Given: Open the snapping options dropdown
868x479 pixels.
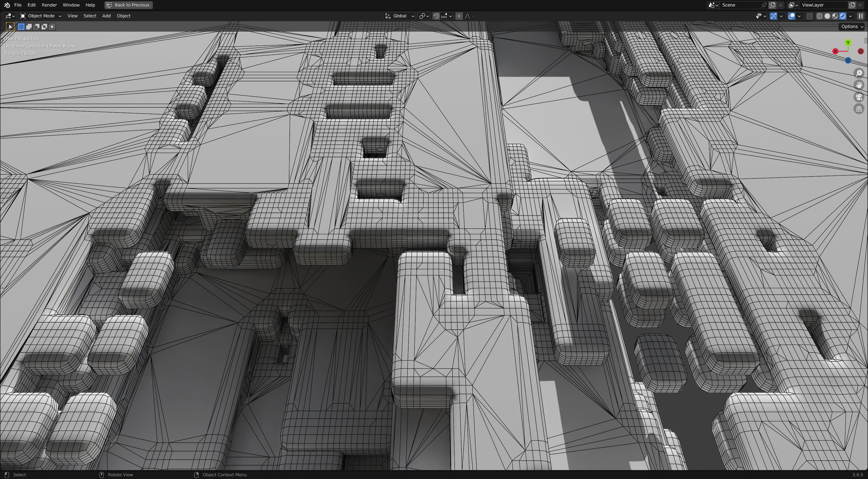Looking at the screenshot, I should click(x=447, y=16).
